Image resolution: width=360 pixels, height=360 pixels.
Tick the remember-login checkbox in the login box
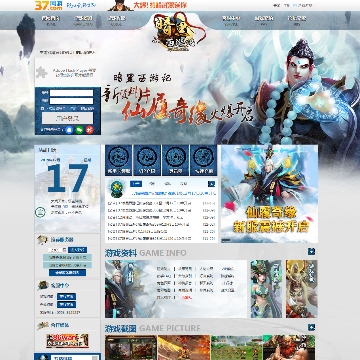point(42,108)
